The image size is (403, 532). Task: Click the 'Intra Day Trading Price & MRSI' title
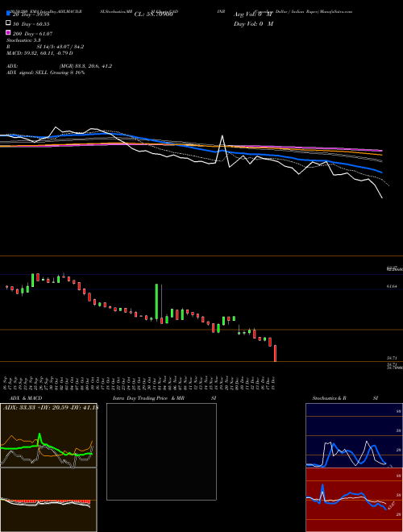(164, 398)
